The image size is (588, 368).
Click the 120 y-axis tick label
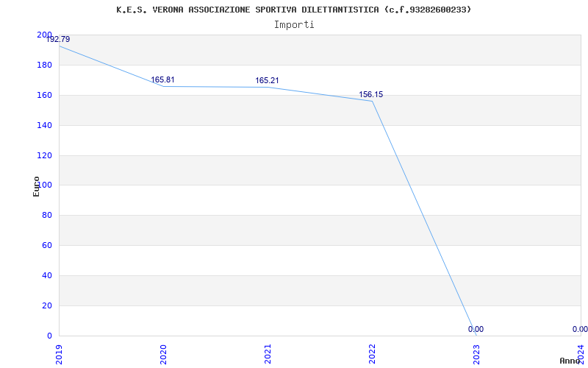click(x=44, y=155)
